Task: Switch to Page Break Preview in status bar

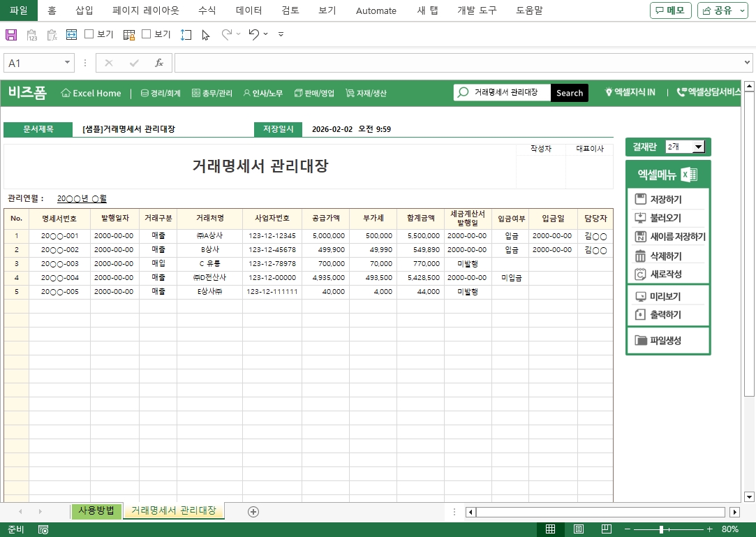Action: click(607, 529)
